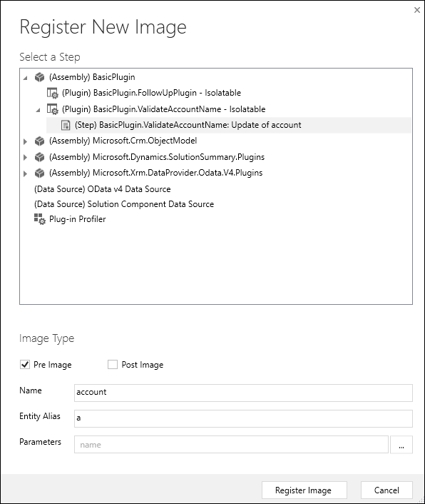
Task: Click the Pre Image label
Action: [x=53, y=365]
